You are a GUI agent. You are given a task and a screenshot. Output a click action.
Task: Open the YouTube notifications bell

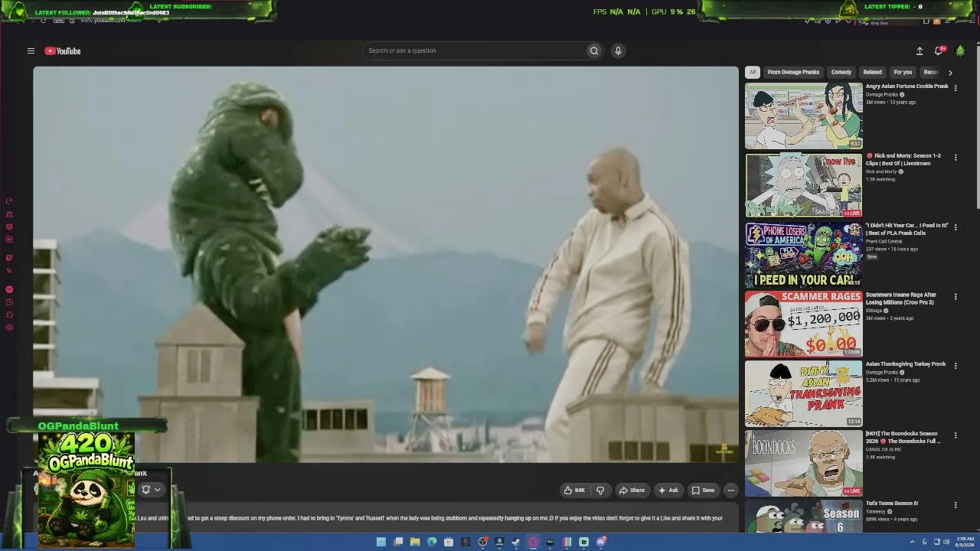point(939,51)
